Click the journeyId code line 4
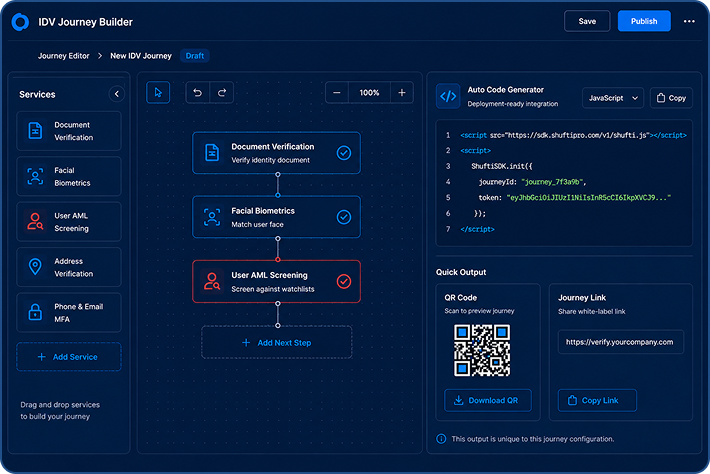The image size is (710, 474). 532,182
